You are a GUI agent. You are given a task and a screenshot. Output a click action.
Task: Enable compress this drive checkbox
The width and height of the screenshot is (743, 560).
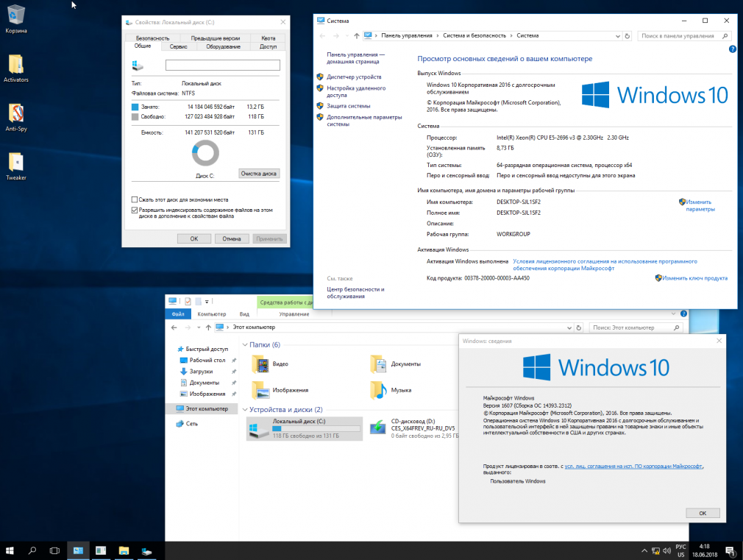[x=135, y=199]
